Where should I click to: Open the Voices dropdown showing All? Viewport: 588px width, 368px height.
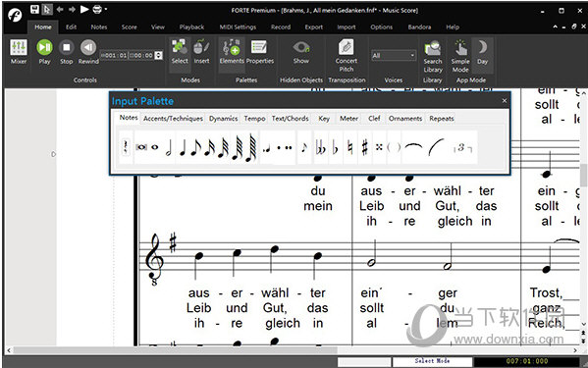point(394,56)
